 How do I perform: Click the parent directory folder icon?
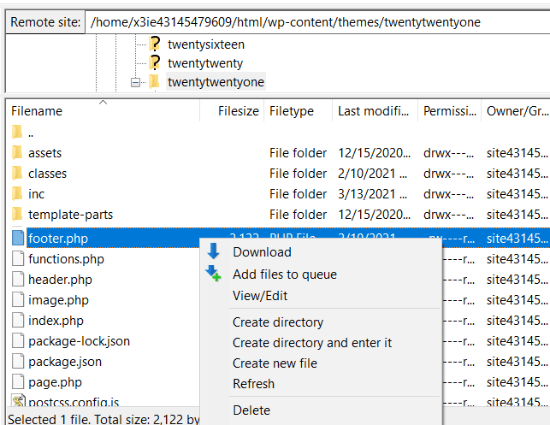point(17,132)
